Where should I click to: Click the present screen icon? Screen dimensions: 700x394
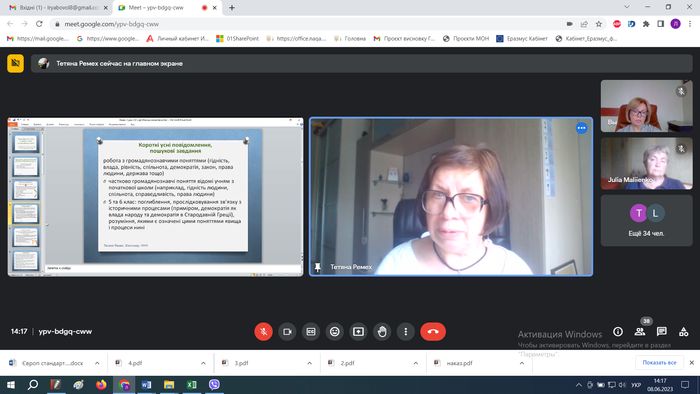click(x=358, y=332)
